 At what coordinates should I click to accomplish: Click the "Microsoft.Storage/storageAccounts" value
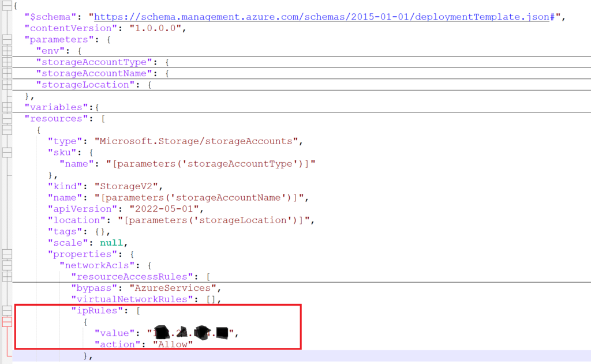196,141
